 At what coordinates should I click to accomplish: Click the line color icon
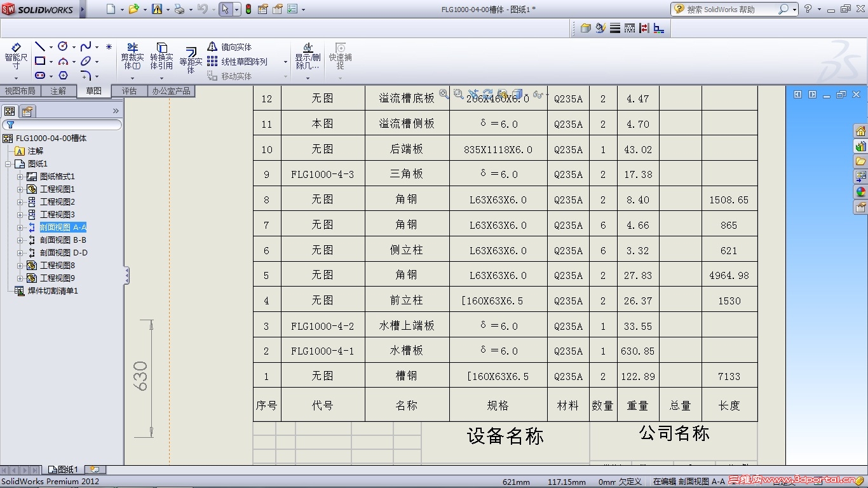pyautogui.click(x=600, y=28)
